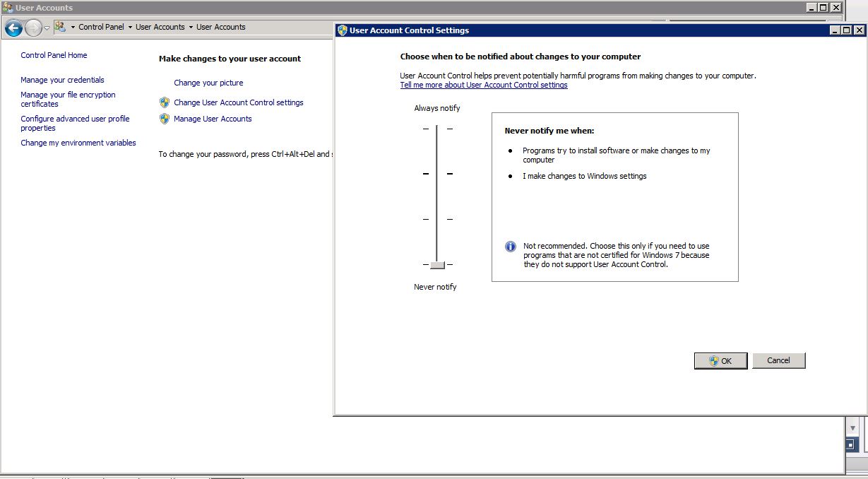Click 'Choose when to be notified' heading
The image size is (868, 479).
point(521,57)
